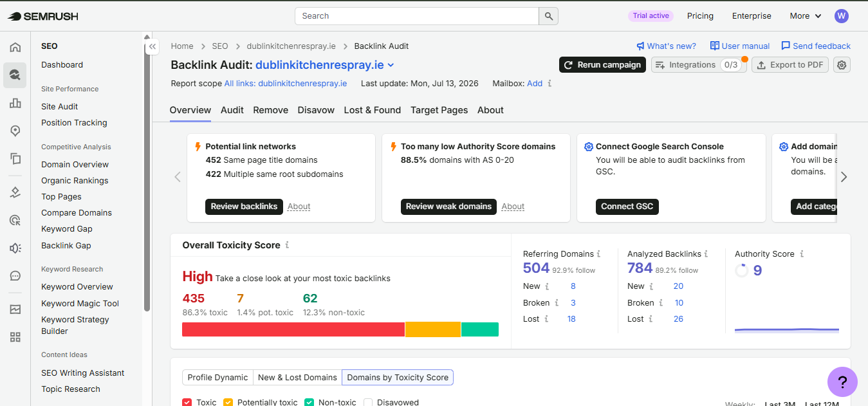Enable the Disavowed checkbox
This screenshot has width=868, height=406.
368,402
